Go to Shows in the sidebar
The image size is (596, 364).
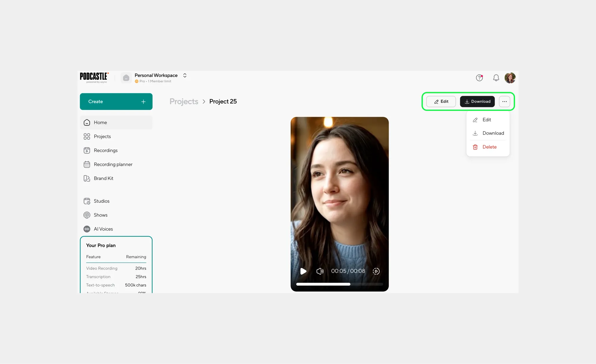pos(100,215)
